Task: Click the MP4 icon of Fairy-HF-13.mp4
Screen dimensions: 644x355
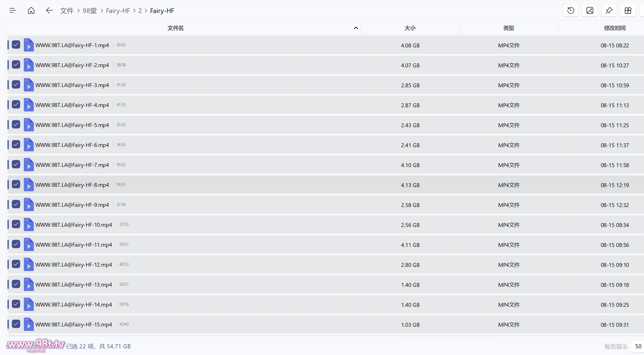Action: pyautogui.click(x=29, y=284)
